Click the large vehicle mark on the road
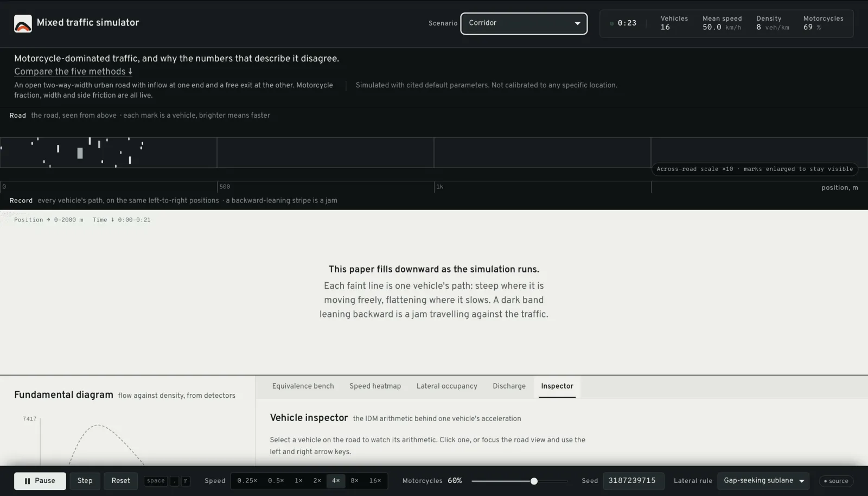868x496 pixels. tap(80, 153)
